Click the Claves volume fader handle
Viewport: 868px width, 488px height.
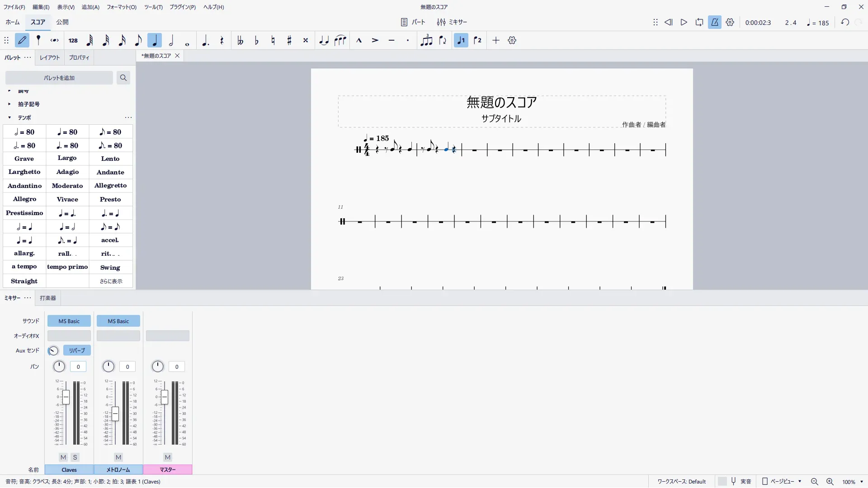66,397
